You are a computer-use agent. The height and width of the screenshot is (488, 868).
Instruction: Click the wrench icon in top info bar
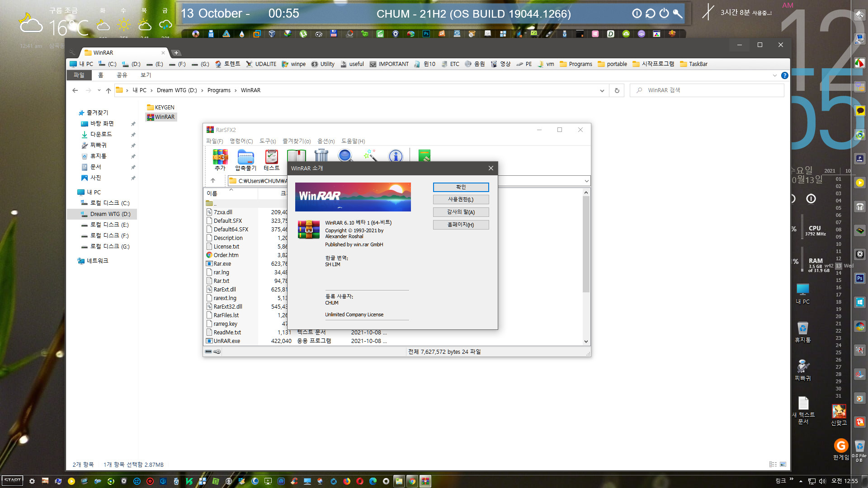coord(677,14)
